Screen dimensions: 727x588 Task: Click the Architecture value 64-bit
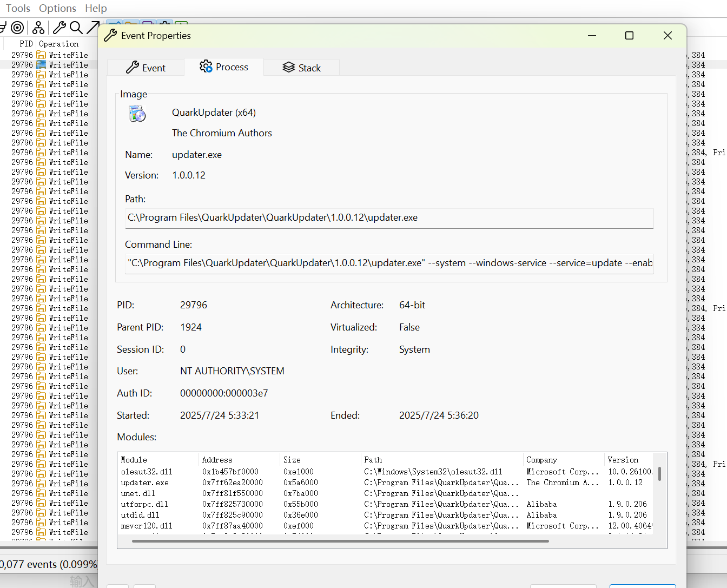(x=412, y=305)
